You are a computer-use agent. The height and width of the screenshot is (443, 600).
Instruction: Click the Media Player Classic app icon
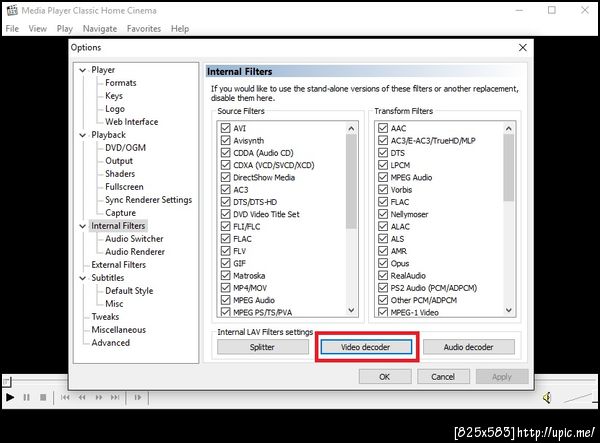coord(12,10)
